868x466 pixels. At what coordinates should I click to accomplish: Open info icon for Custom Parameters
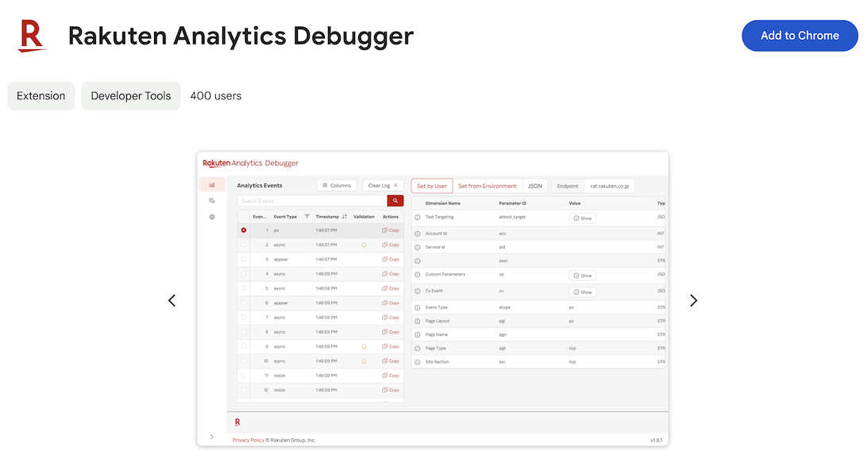tap(418, 275)
